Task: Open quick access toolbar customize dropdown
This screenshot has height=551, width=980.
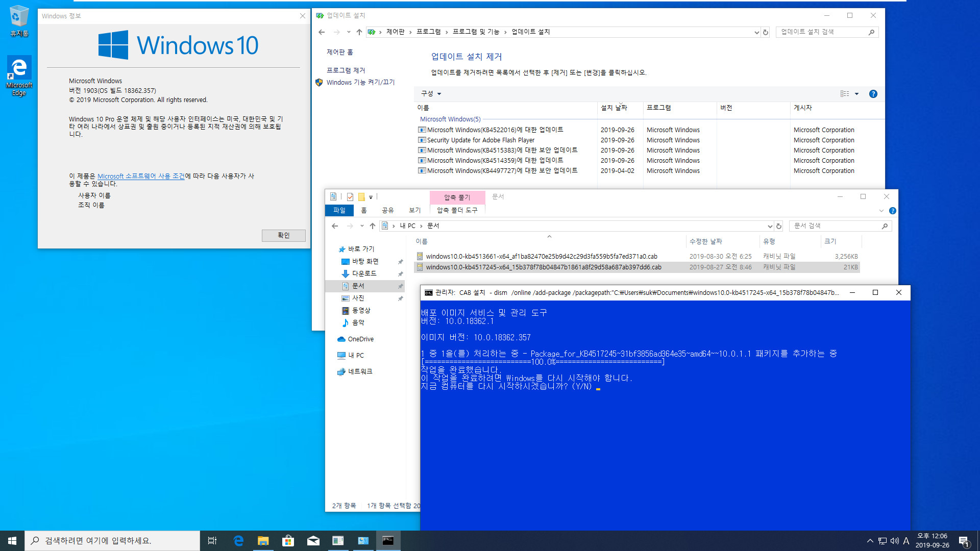Action: [x=371, y=197]
